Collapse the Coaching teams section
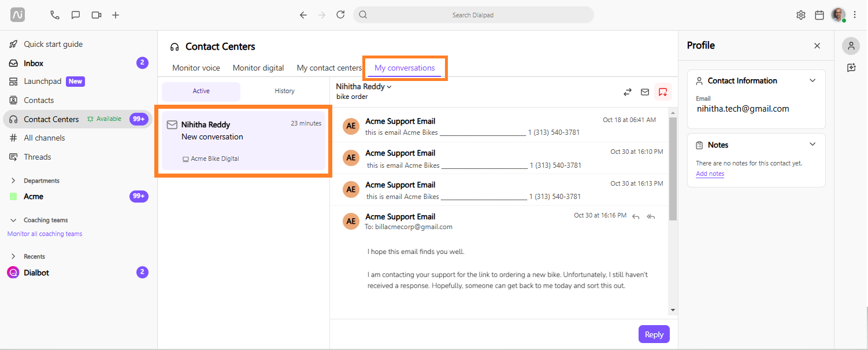868x350 pixels. (x=13, y=220)
